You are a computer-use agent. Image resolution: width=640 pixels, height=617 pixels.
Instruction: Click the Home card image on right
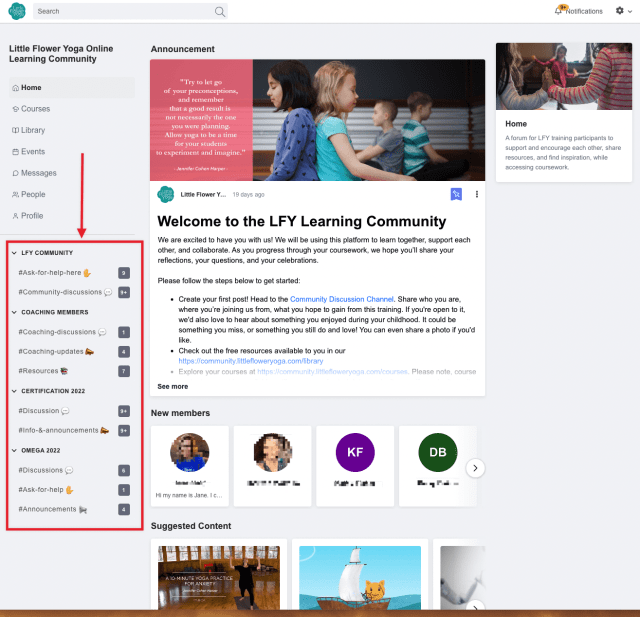[564, 76]
